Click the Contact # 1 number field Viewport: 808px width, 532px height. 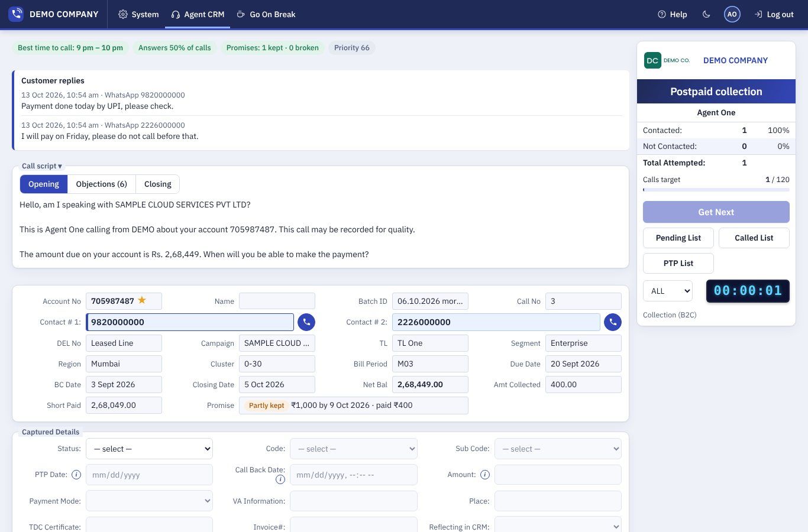190,322
